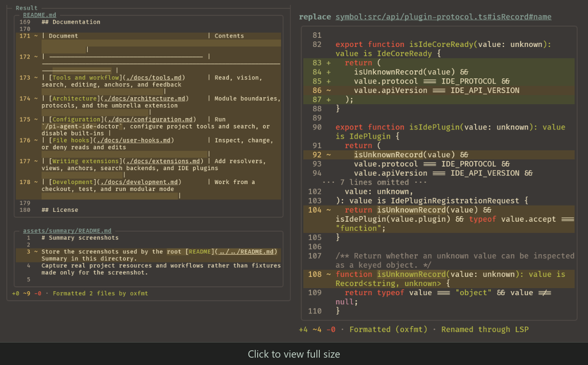Image resolution: width=588 pixels, height=365 pixels.
Task: Click the 'return typeof value' code on line 109
Action: 388,293
